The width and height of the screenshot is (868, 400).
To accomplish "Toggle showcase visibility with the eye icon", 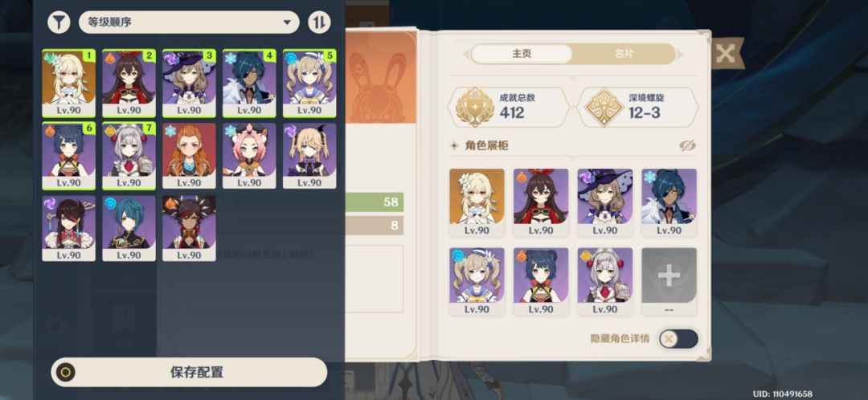I will pos(687,145).
